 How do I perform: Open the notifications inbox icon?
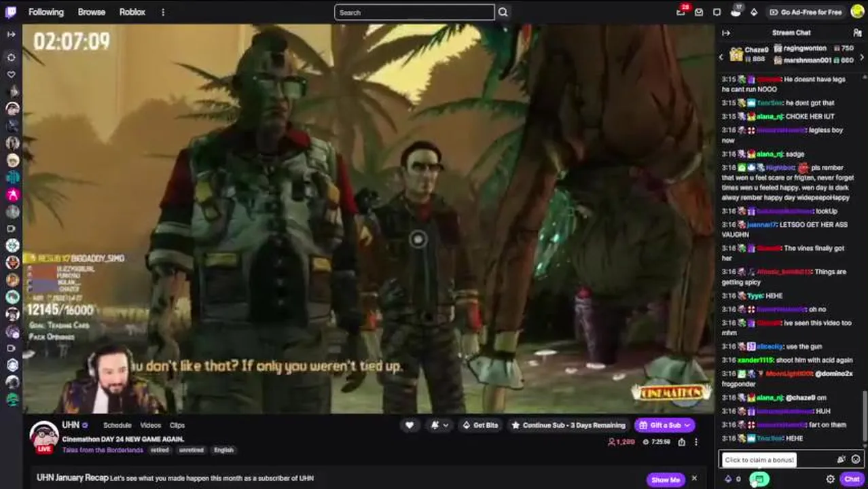click(x=699, y=12)
